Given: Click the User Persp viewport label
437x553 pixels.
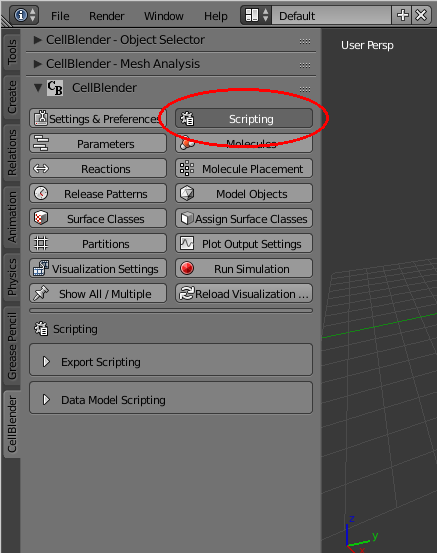Looking at the screenshot, I should 367,45.
